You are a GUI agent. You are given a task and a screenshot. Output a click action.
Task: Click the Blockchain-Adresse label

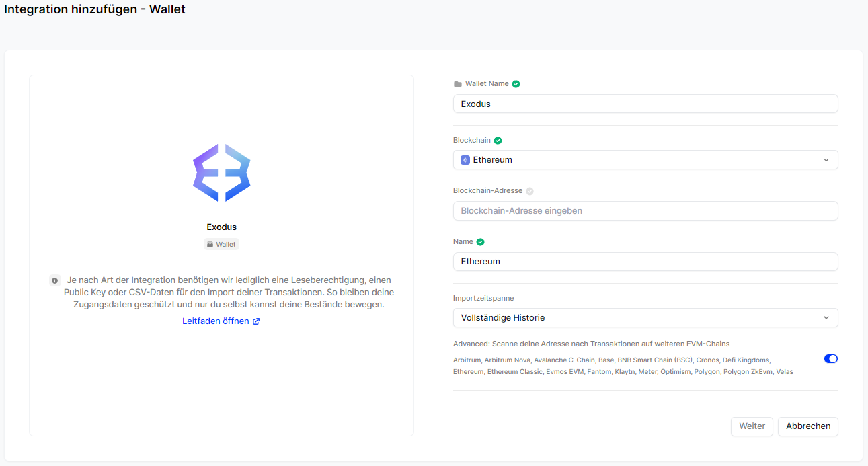point(487,191)
